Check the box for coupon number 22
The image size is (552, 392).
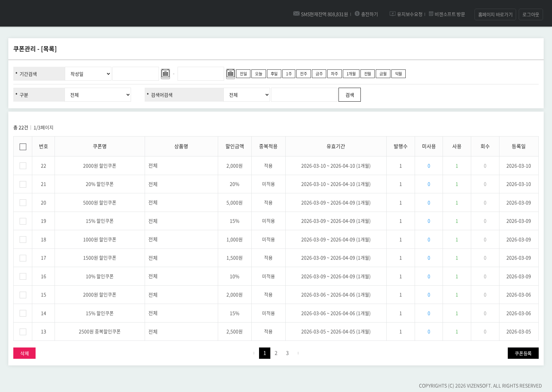(23, 166)
